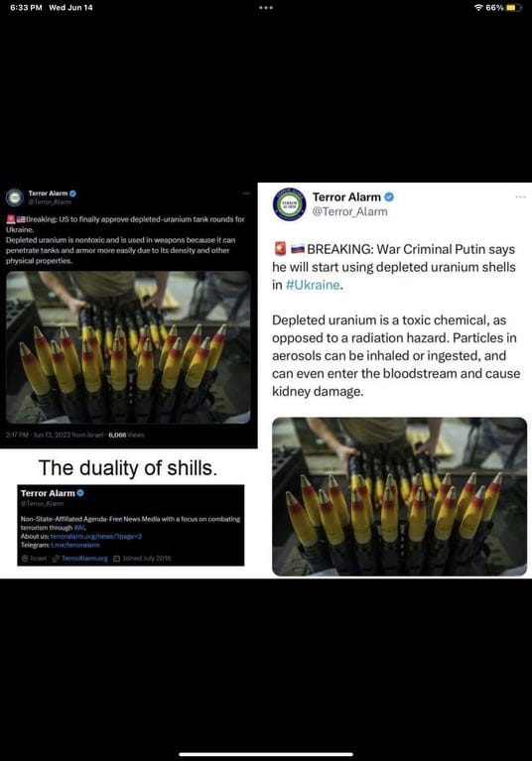Viewport: 532px width, 761px height.
Task: Open Terror Alarm avatar in left tweet
Action: [15, 197]
